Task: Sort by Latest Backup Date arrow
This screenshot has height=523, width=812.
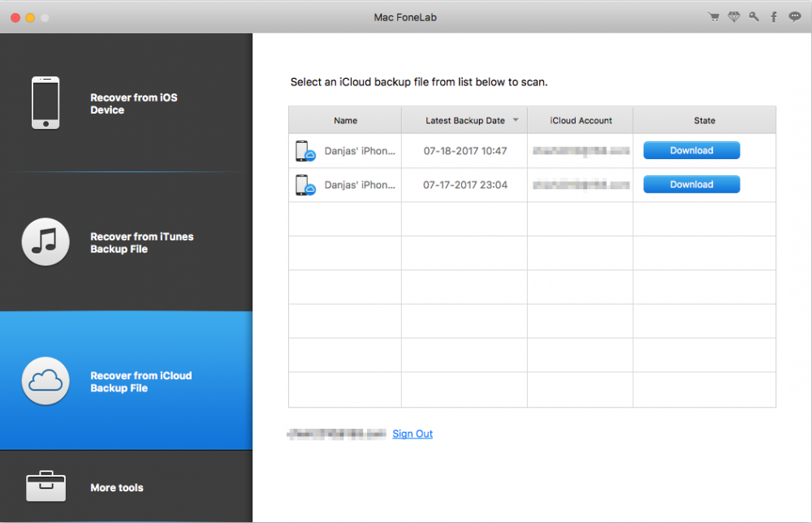Action: pos(514,121)
